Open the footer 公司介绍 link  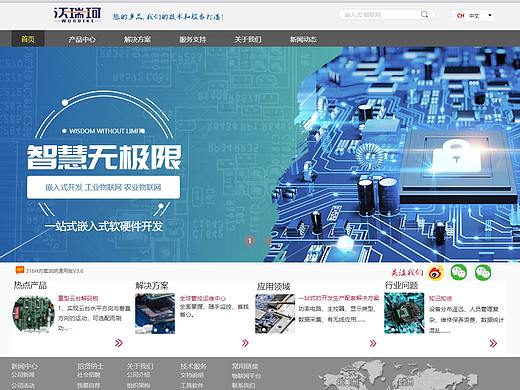click(x=138, y=375)
